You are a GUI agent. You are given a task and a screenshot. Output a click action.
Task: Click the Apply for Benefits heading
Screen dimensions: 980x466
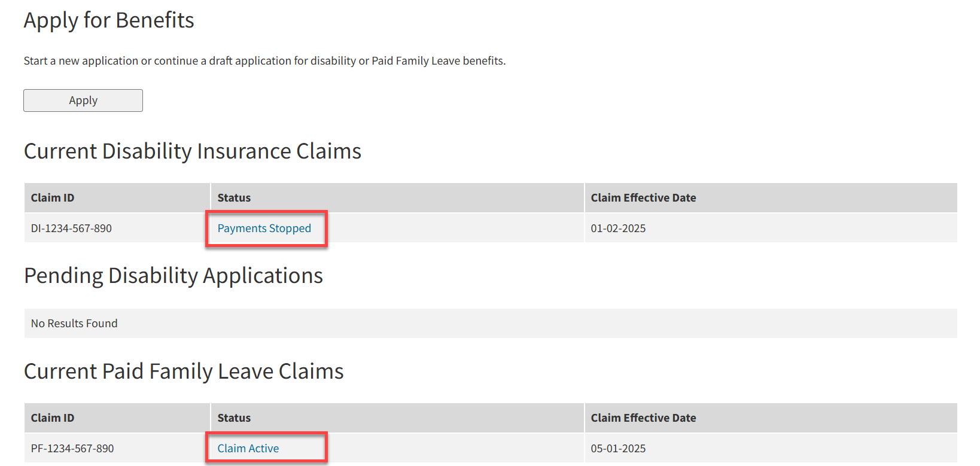point(109,20)
